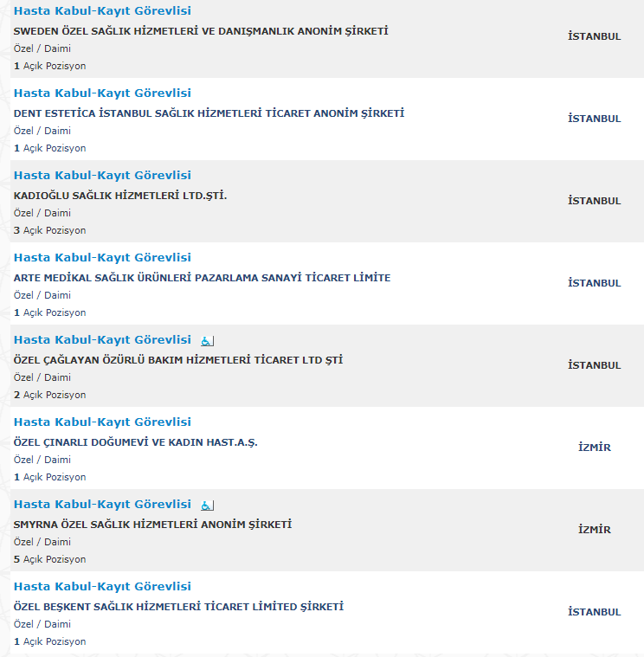Open the ÖZEL BEŞKENT Hasta Kabul-Kayıt Görevlisi posting
Screen dimensions: 644x657
pyautogui.click(x=102, y=586)
